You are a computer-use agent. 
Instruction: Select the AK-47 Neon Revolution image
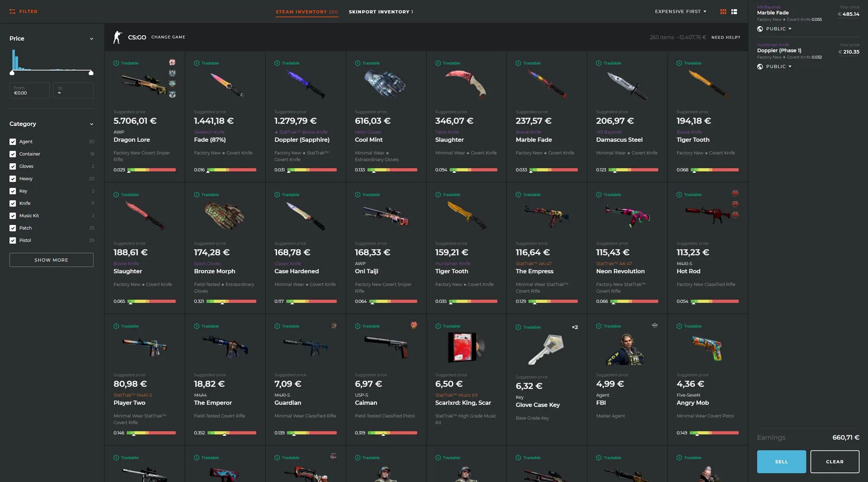[x=627, y=216]
